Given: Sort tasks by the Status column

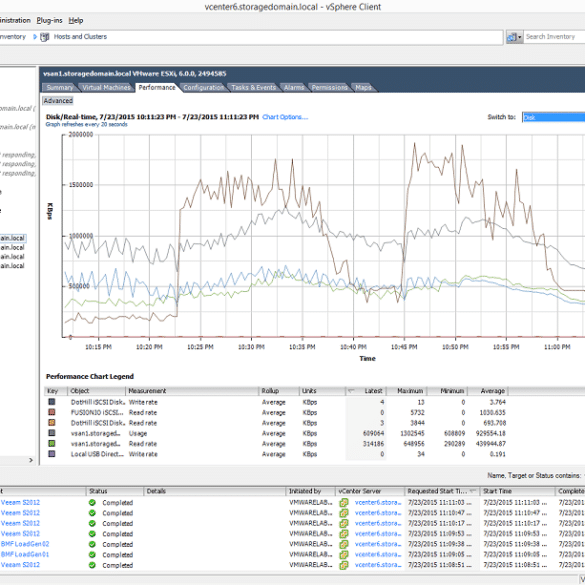Looking at the screenshot, I should click(x=115, y=491).
